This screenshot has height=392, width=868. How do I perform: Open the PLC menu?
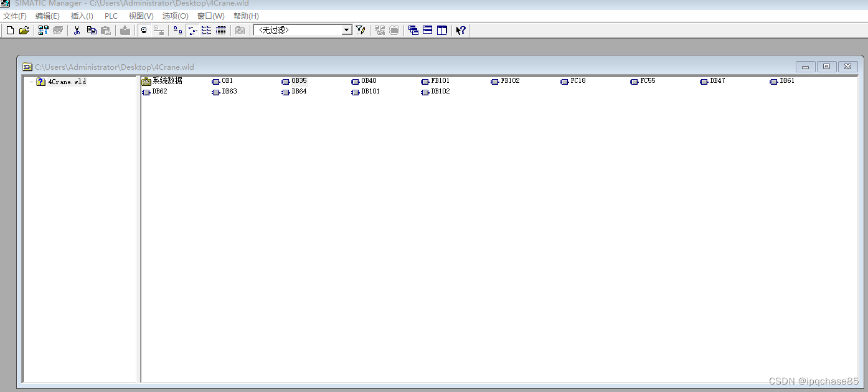coord(111,16)
